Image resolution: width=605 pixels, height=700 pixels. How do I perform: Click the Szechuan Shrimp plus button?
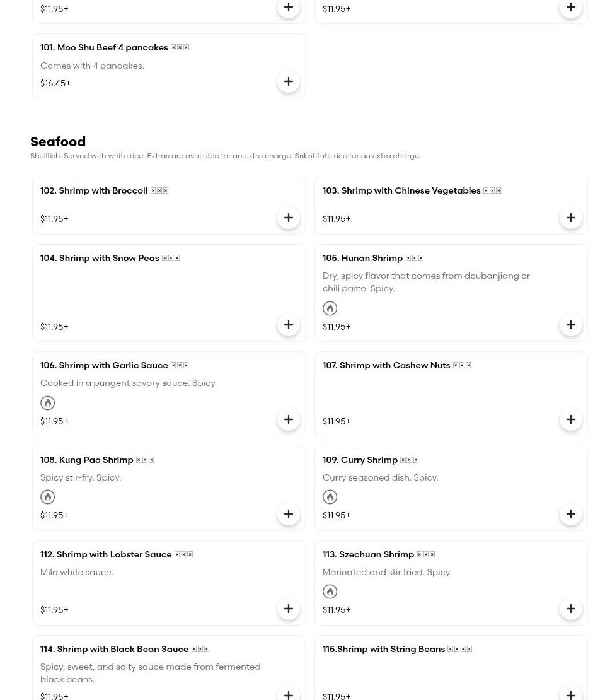point(571,609)
